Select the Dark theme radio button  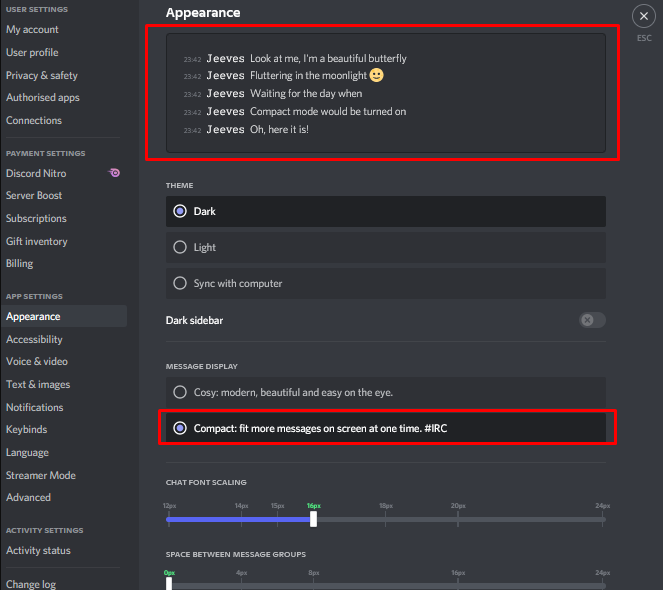pos(180,211)
